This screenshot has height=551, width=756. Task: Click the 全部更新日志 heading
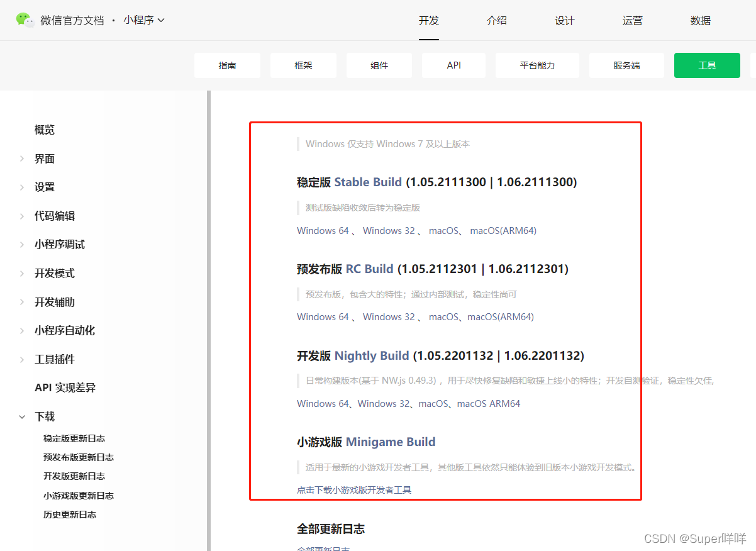[331, 529]
